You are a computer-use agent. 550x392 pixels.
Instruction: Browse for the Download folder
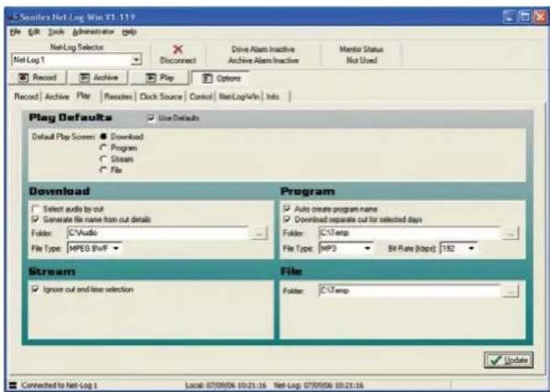point(259,234)
